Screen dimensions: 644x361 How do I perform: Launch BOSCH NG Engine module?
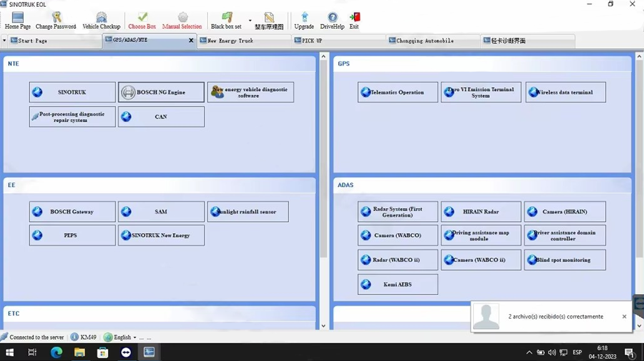point(161,92)
